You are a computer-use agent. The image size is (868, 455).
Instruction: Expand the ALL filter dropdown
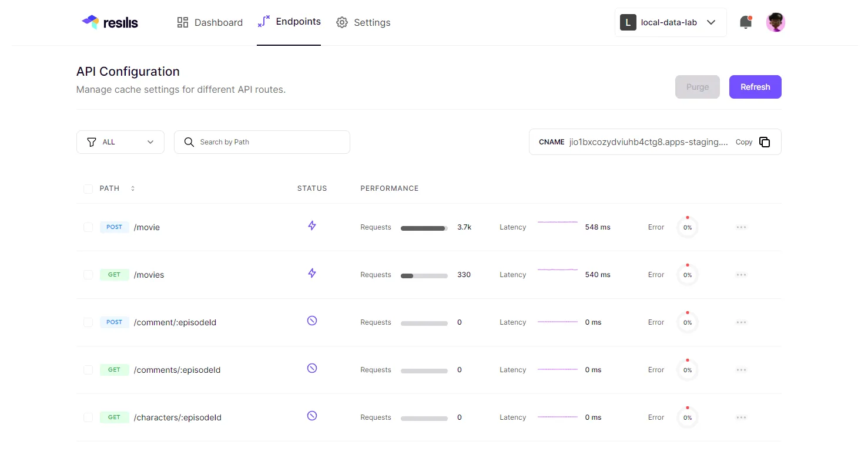120,142
